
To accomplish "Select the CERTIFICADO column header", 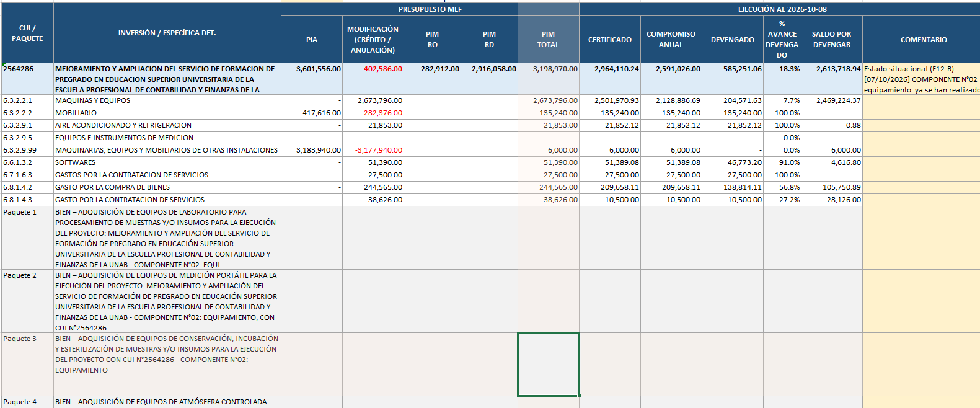I will (x=610, y=40).
